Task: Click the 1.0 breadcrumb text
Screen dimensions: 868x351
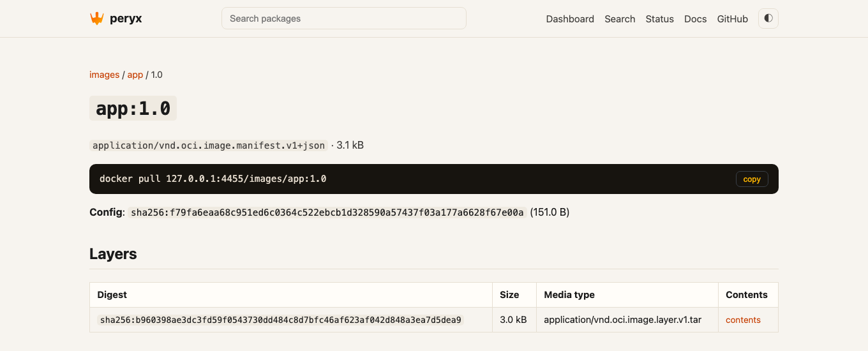Action: point(157,75)
